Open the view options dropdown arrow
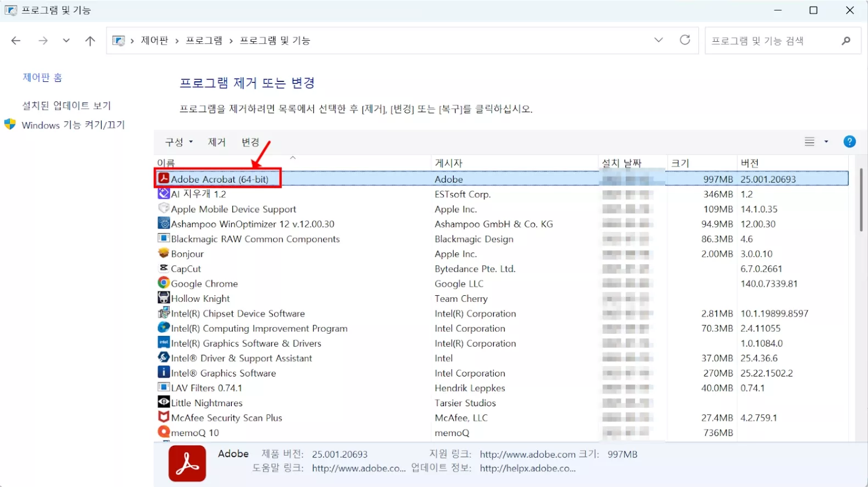 coord(826,142)
